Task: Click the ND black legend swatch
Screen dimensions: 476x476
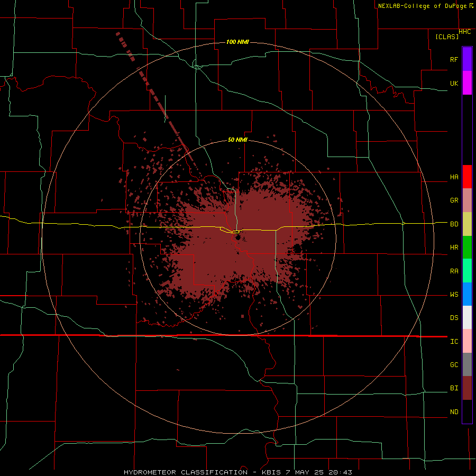Action: [x=467, y=411]
